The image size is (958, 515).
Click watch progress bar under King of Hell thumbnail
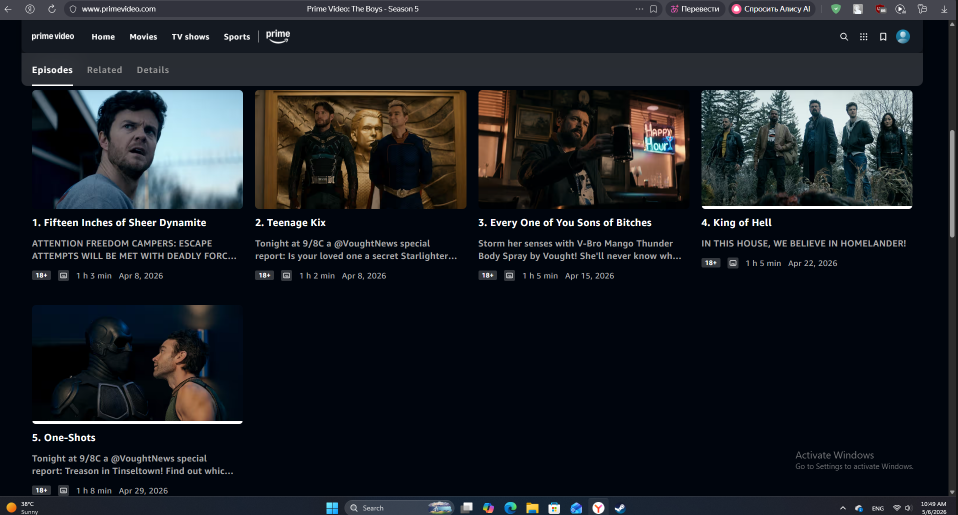click(806, 208)
